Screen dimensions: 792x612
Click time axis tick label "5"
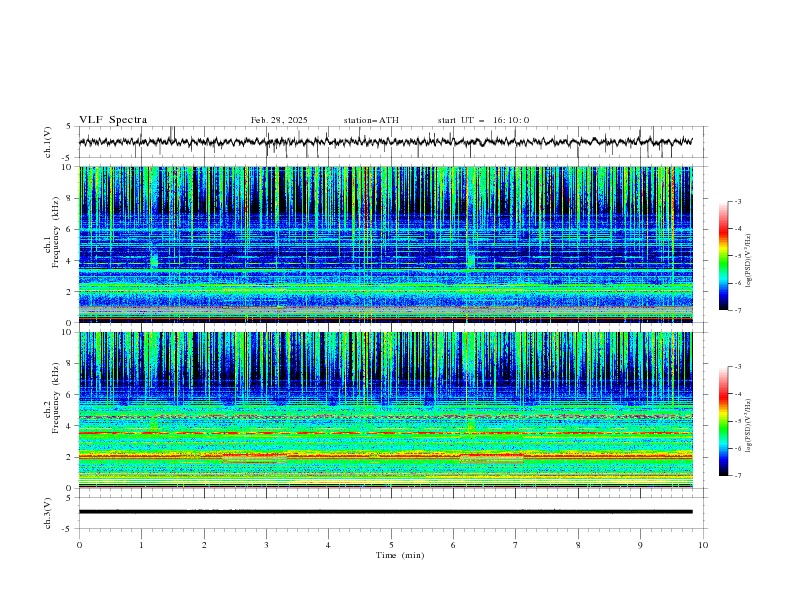tap(391, 545)
